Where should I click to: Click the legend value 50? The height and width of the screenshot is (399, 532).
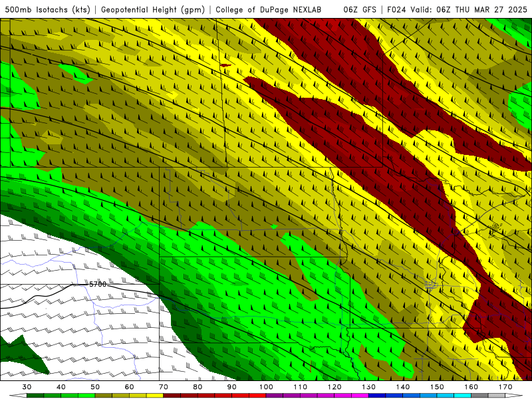[95, 387]
